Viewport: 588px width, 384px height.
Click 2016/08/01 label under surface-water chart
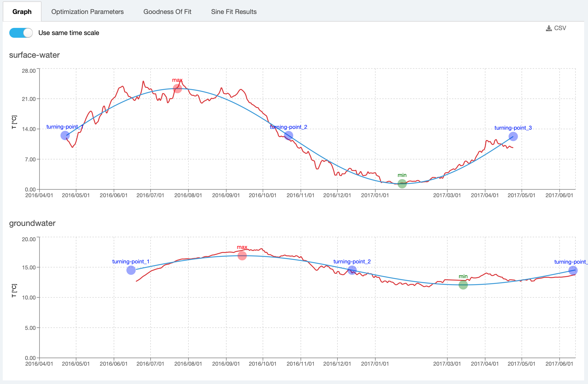coord(188,195)
